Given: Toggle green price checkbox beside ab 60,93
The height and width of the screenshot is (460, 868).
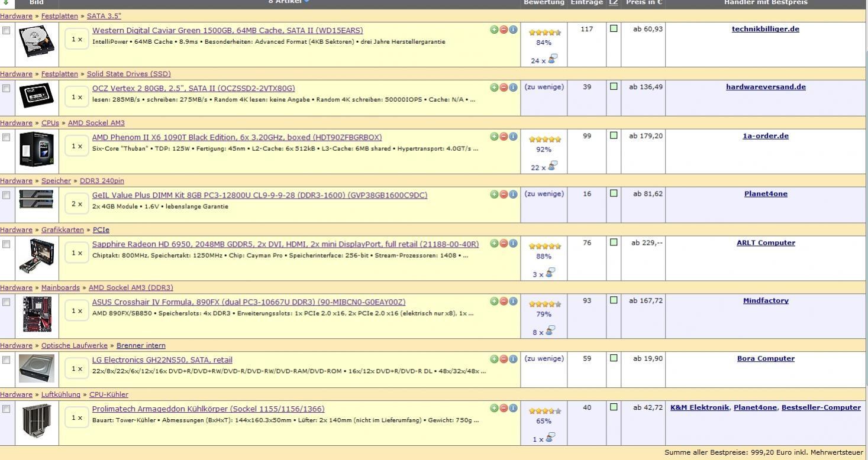Looking at the screenshot, I should pyautogui.click(x=614, y=28).
